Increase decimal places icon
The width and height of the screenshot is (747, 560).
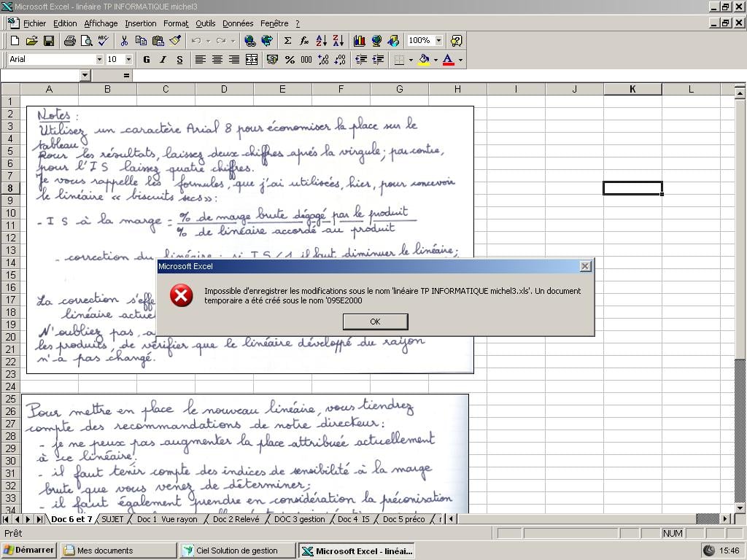pyautogui.click(x=323, y=60)
